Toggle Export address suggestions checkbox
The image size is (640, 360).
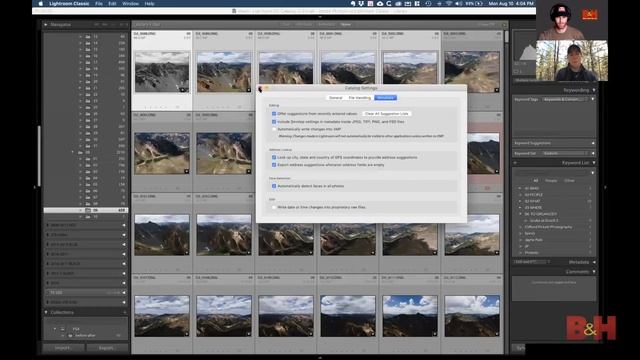(x=274, y=165)
